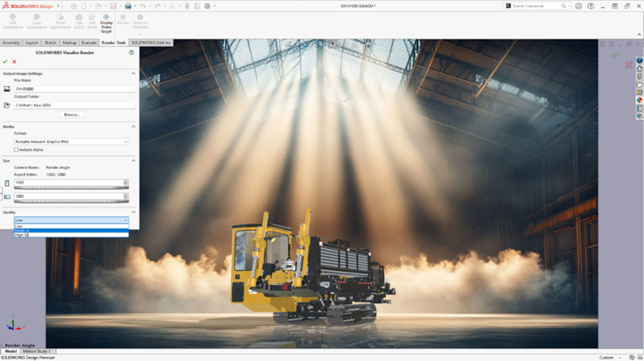Switch to the Evaluate tab

[89, 43]
